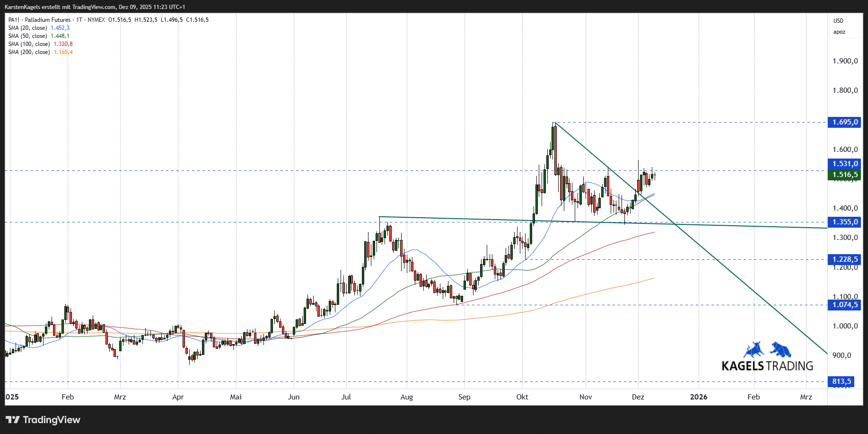Select the 1.695,0 price level label
The image size is (868, 434).
845,122
